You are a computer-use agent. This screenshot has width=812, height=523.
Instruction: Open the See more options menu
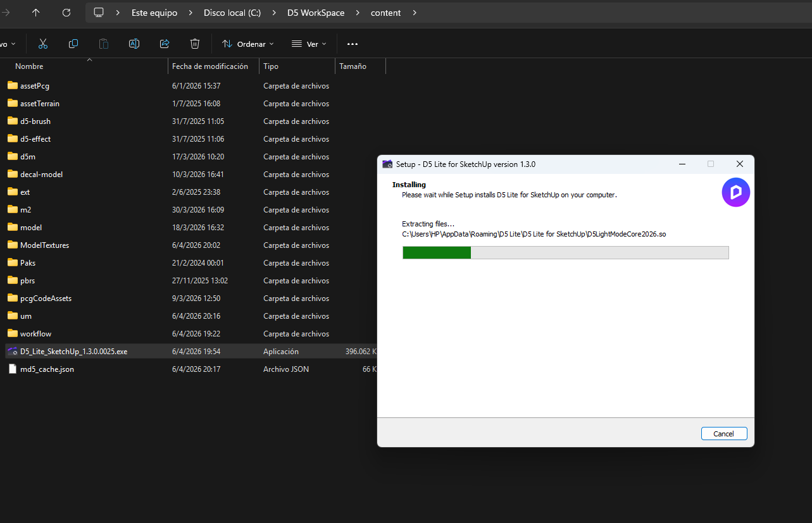click(353, 44)
